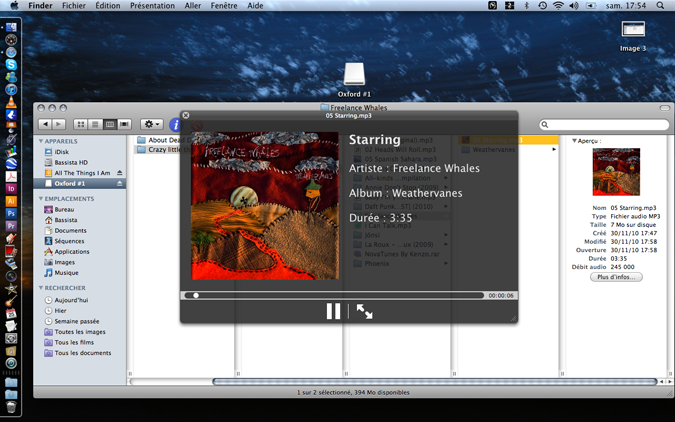Image resolution: width=675 pixels, height=422 pixels.
Task: Click the Plus d'infos button
Action: pyautogui.click(x=616, y=277)
